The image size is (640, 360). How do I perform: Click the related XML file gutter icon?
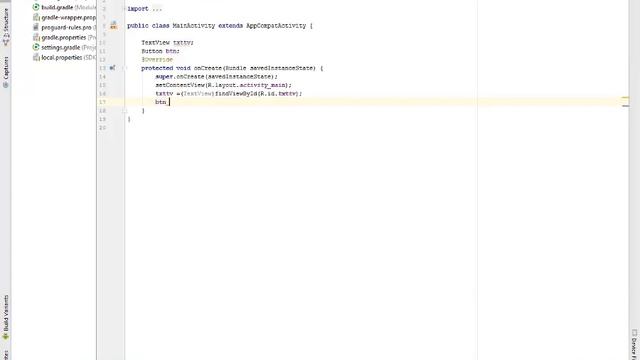pyautogui.click(x=113, y=26)
